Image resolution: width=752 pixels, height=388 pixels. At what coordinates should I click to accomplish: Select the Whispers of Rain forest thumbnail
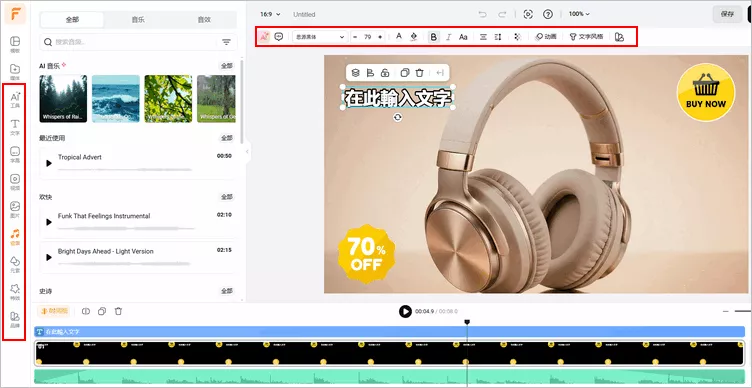[x=63, y=98]
